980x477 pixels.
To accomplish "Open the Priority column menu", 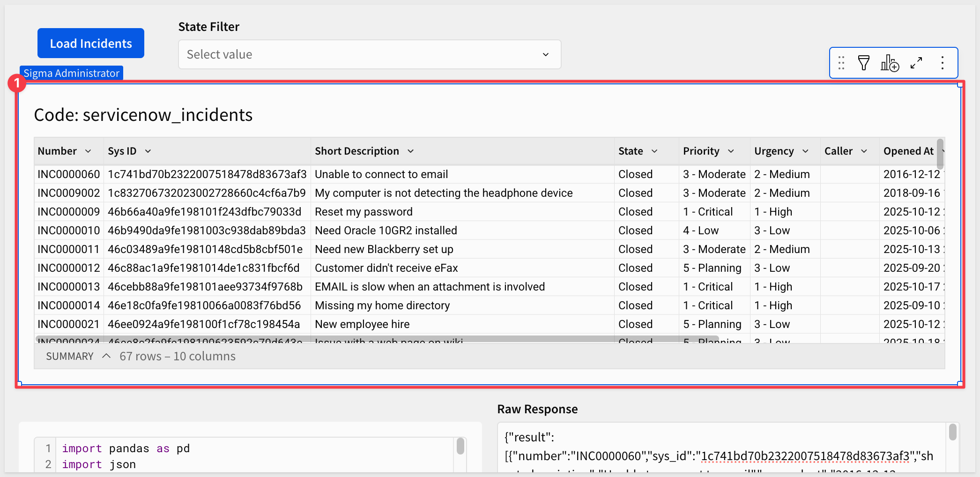I will [731, 151].
